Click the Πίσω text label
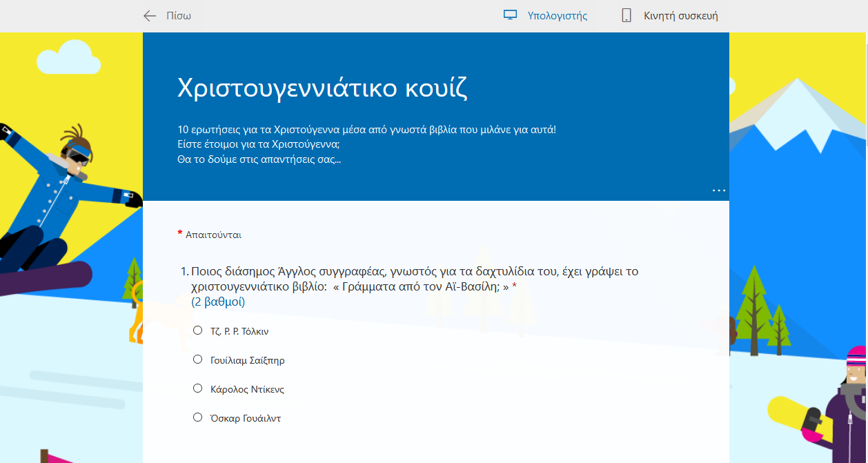The image size is (868, 463). [x=179, y=16]
